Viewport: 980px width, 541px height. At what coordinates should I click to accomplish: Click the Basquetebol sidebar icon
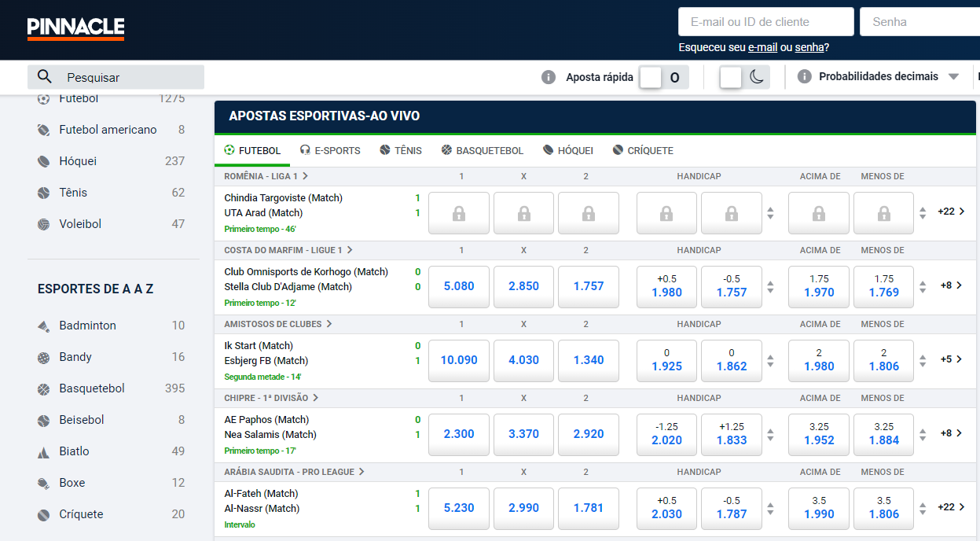(x=43, y=388)
